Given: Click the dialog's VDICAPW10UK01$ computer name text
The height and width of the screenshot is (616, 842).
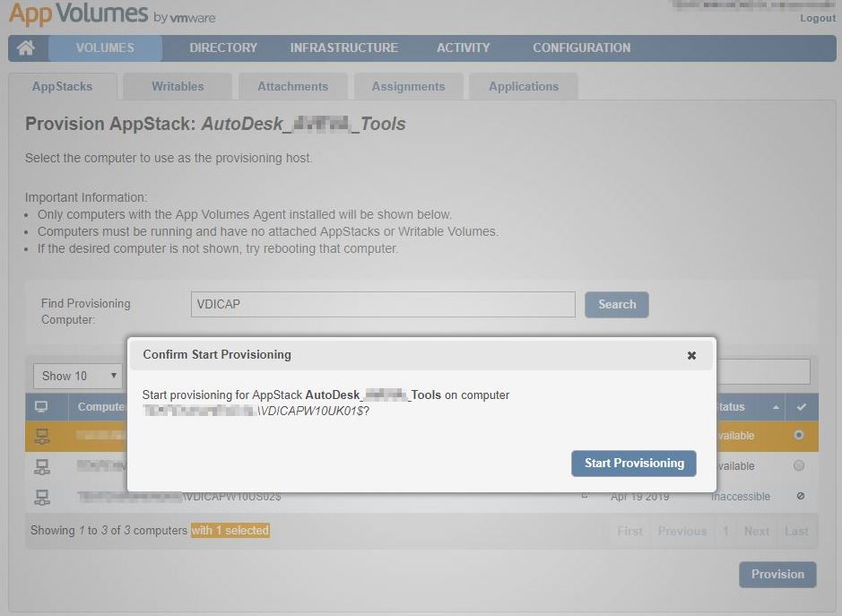Looking at the screenshot, I should point(313,412).
